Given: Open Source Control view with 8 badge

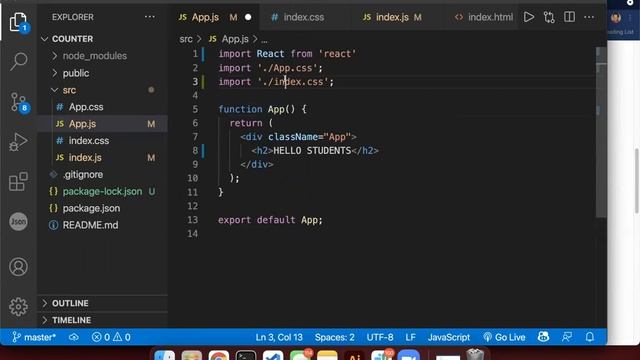Looking at the screenshot, I should (x=18, y=102).
